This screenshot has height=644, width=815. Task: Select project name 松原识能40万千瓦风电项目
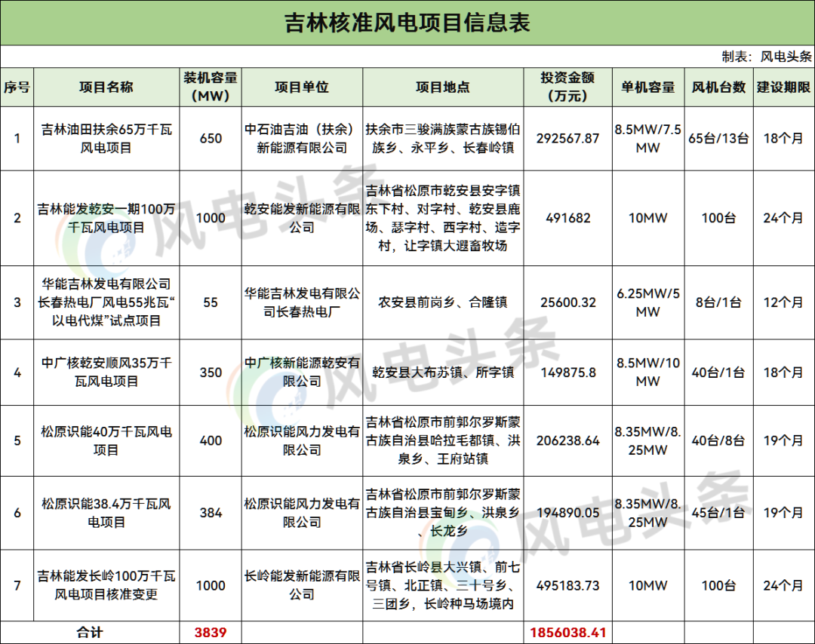[x=106, y=440]
